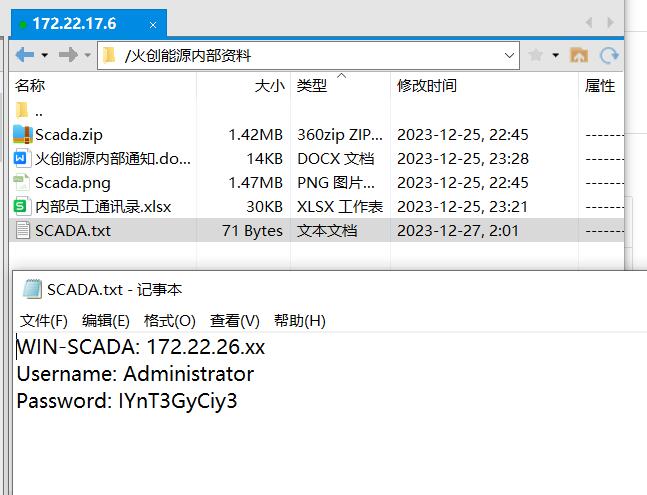Click the back navigation arrow
Screen dimensions: 647x495
coord(23,55)
